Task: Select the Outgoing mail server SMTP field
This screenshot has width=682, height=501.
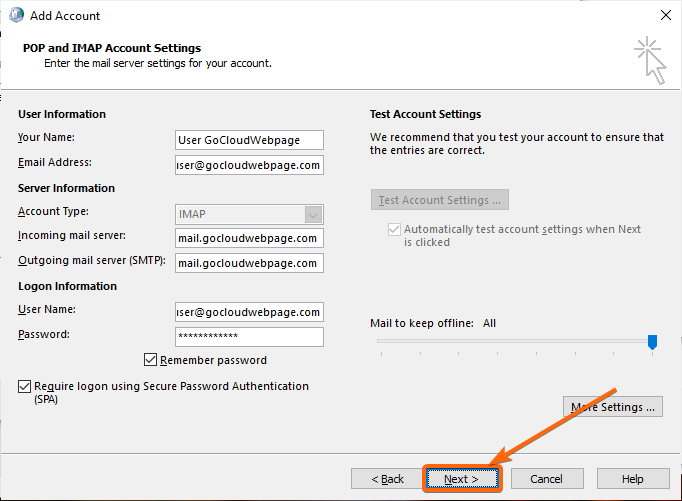Action: (x=249, y=263)
